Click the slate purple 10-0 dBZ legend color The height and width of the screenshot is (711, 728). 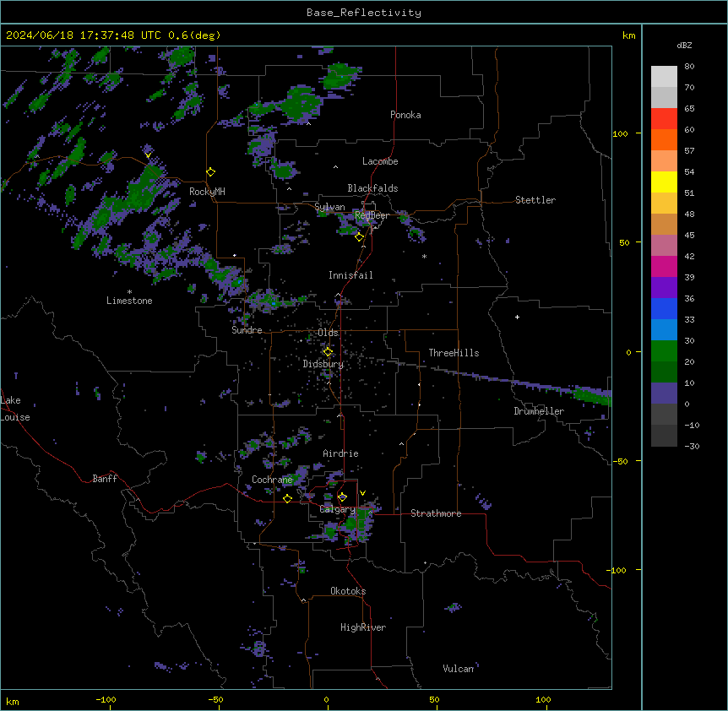664,393
